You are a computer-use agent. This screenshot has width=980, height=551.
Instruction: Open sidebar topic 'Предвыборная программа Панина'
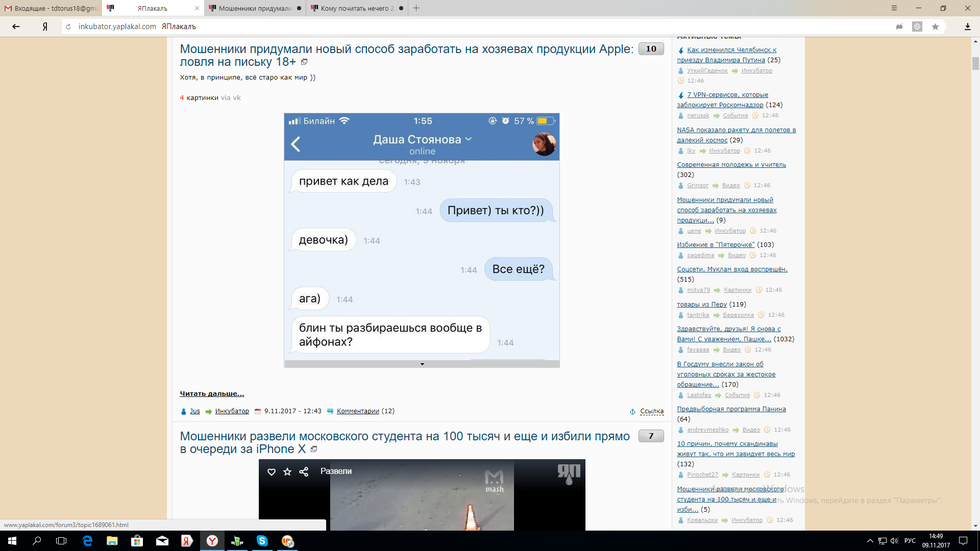(731, 409)
